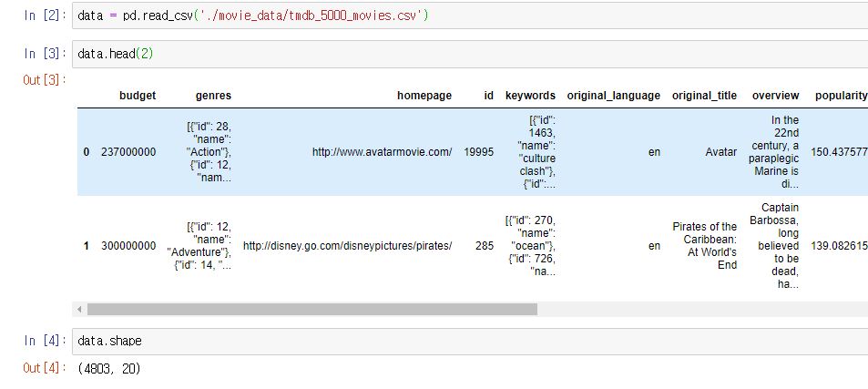Click the budget column header

click(x=138, y=95)
